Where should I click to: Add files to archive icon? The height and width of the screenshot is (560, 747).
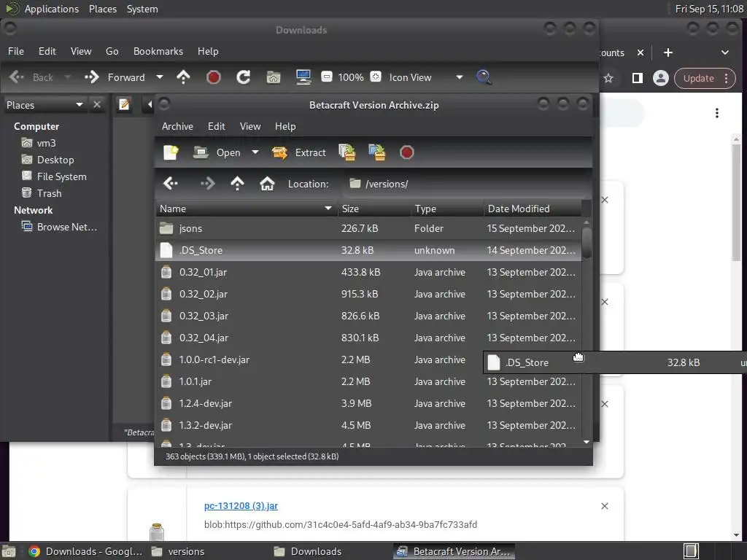347,152
